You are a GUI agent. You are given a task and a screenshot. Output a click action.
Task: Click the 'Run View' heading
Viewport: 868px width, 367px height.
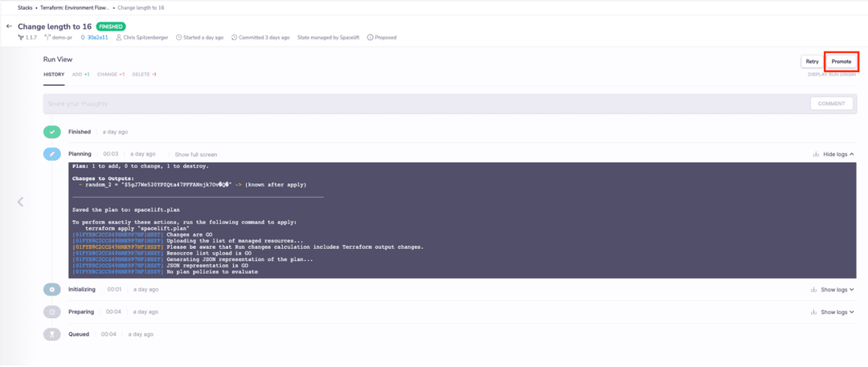pos(58,59)
